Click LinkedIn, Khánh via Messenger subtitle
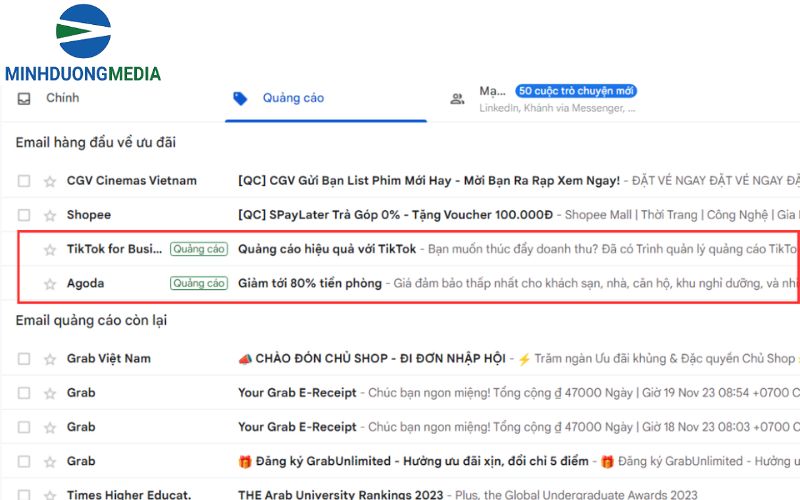Image resolution: width=800 pixels, height=500 pixels. point(557,108)
